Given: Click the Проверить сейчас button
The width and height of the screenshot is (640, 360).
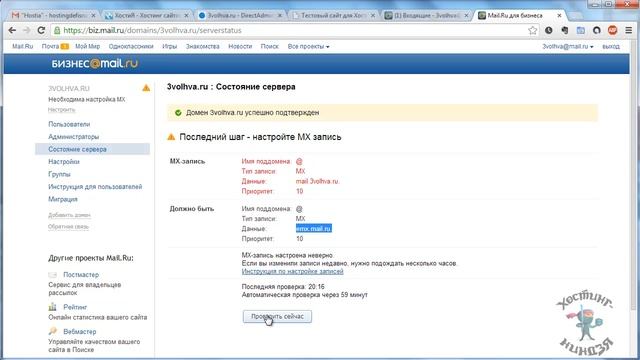Looking at the screenshot, I should (x=277, y=316).
